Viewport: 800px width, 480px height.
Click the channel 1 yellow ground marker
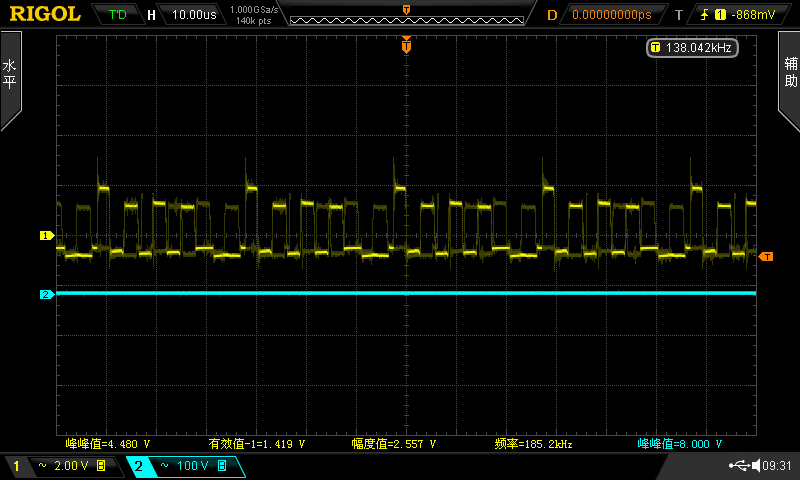pyautogui.click(x=47, y=235)
